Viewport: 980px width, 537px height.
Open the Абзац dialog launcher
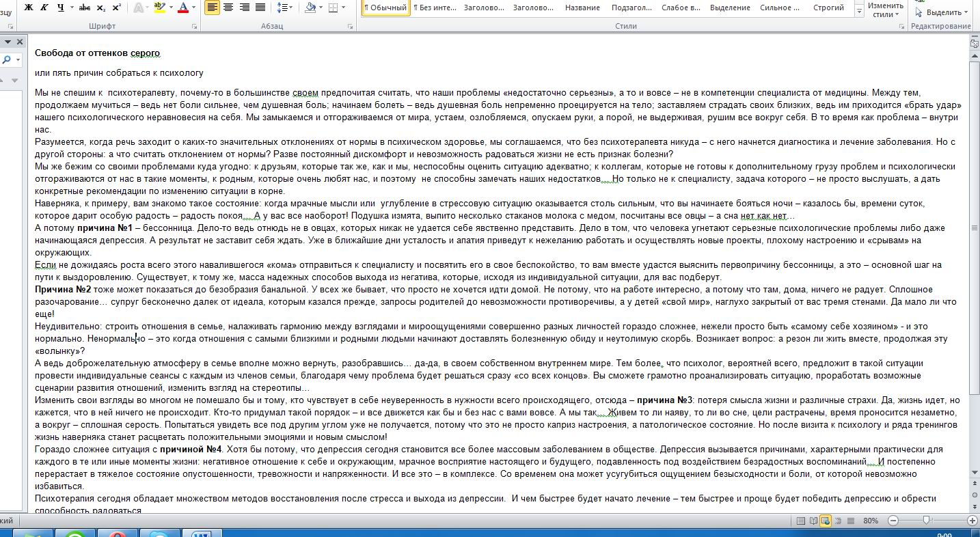351,26
